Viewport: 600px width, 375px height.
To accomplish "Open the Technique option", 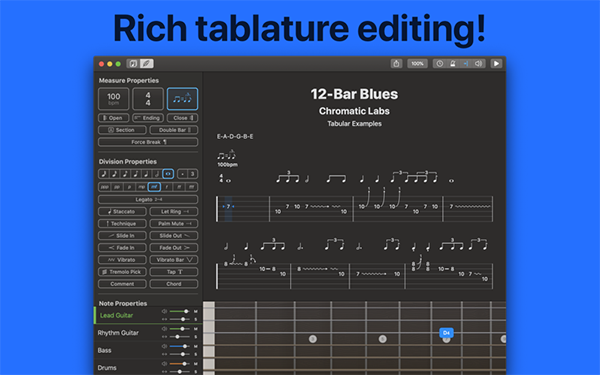I will point(122,223).
